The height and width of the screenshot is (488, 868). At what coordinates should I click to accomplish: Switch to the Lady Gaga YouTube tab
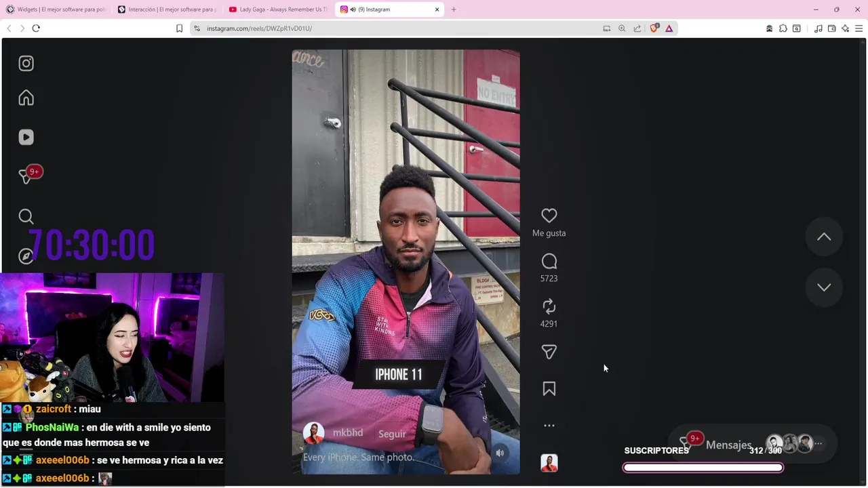[x=278, y=9]
